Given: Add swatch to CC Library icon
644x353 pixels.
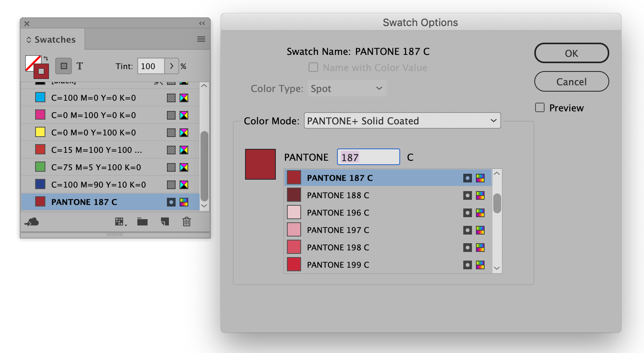Looking at the screenshot, I should click(x=32, y=222).
